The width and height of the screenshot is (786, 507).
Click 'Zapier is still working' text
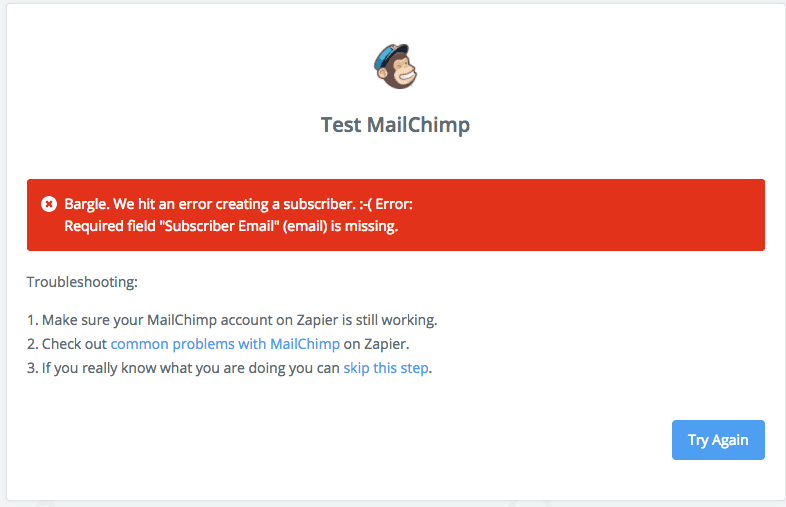[x=367, y=320]
